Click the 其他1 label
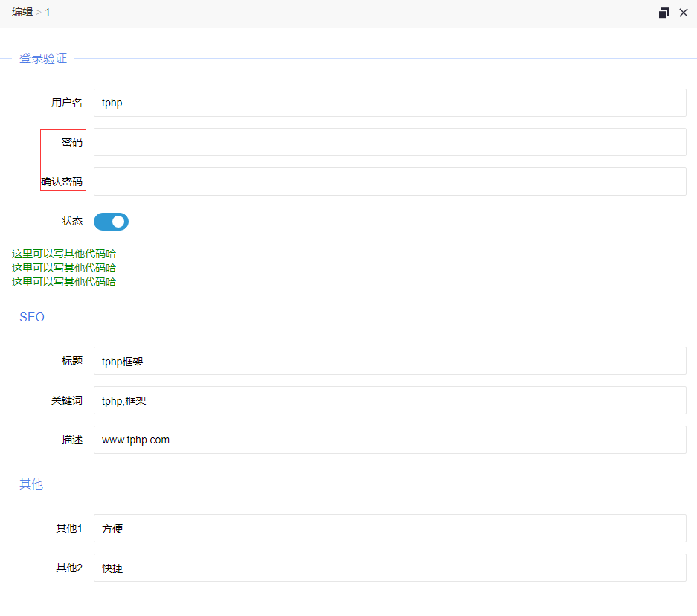The width and height of the screenshot is (697, 616). coord(69,528)
